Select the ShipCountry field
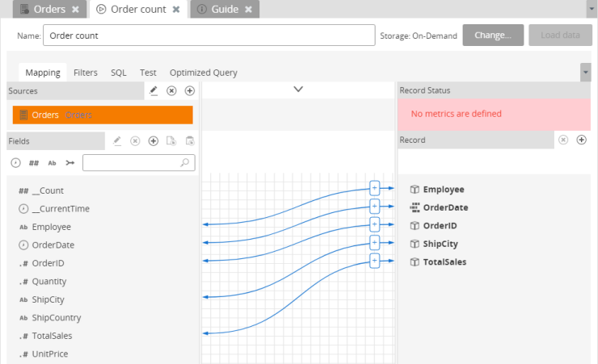The image size is (598, 364). pyautogui.click(x=50, y=317)
